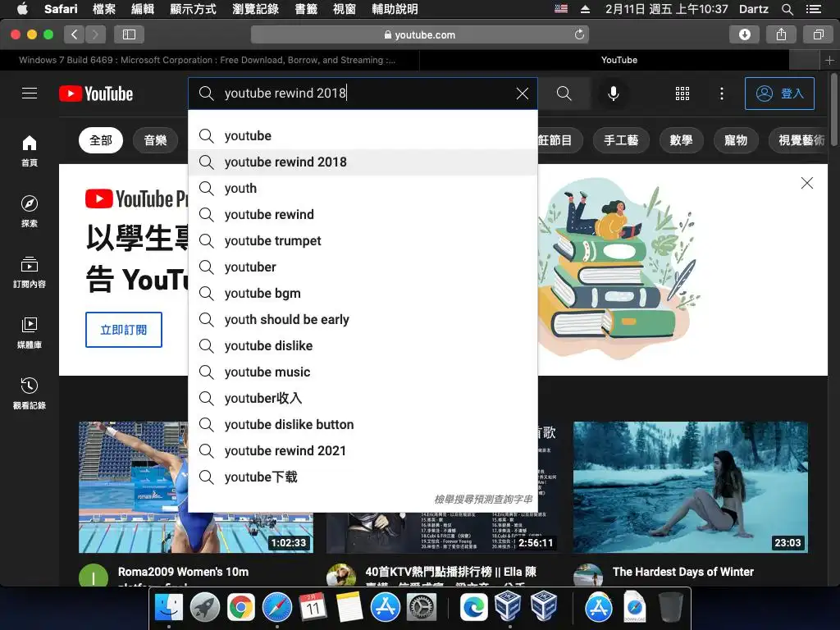Open Finder in the Dock
Screen dimensions: 840x630
point(169,608)
